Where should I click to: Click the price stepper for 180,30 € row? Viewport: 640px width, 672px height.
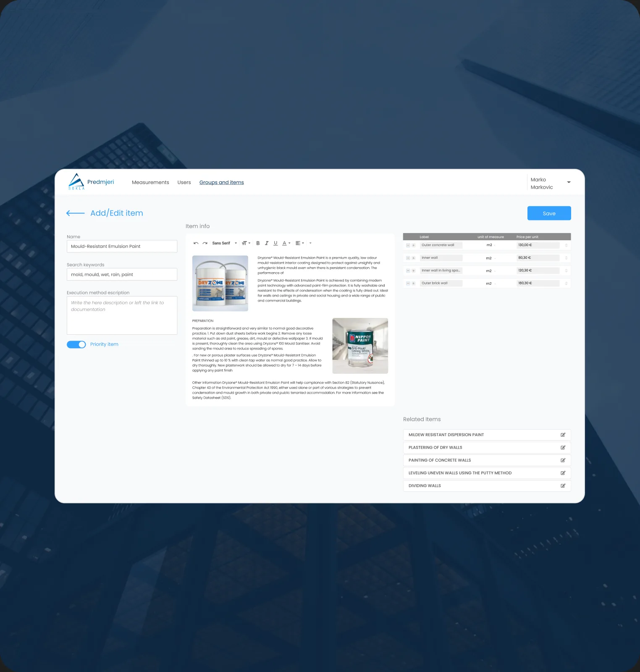coord(566,283)
